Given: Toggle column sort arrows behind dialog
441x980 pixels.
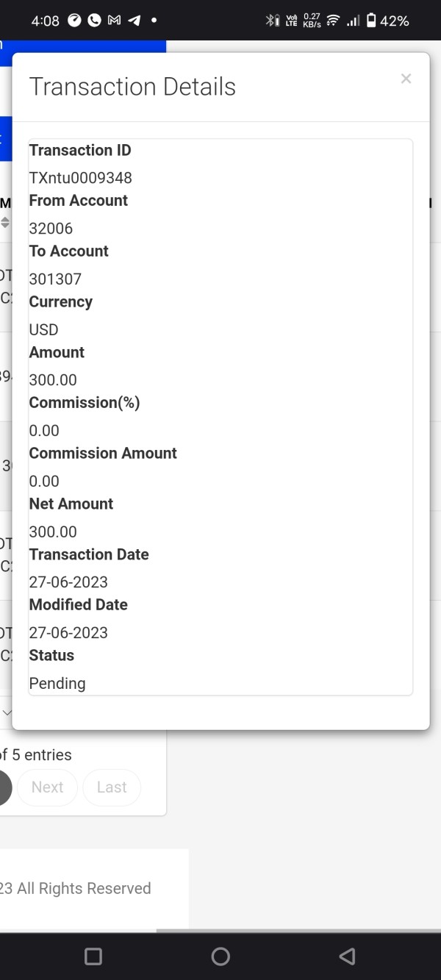Looking at the screenshot, I should pos(5,222).
